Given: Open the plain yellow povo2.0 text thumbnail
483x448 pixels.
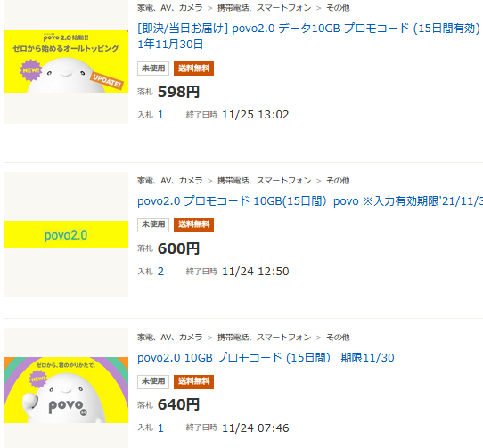Looking at the screenshot, I should tap(66, 234).
